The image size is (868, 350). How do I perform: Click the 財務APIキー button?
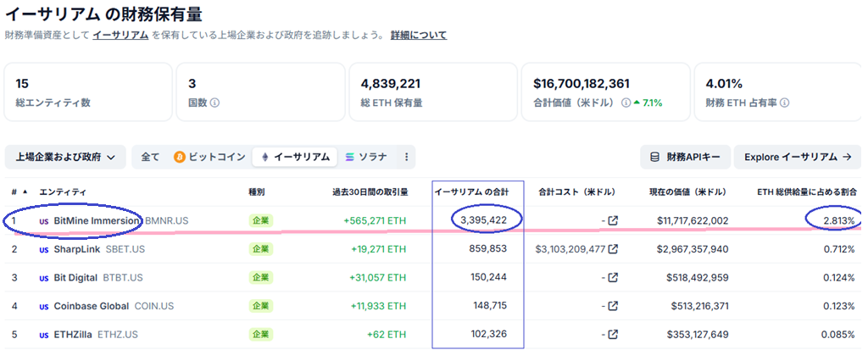(684, 157)
